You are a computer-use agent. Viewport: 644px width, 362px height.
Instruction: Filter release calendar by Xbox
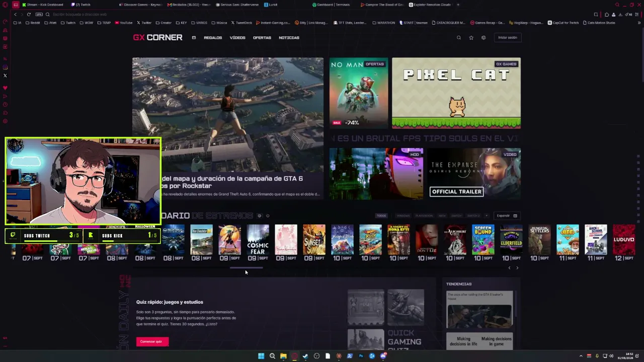click(442, 216)
